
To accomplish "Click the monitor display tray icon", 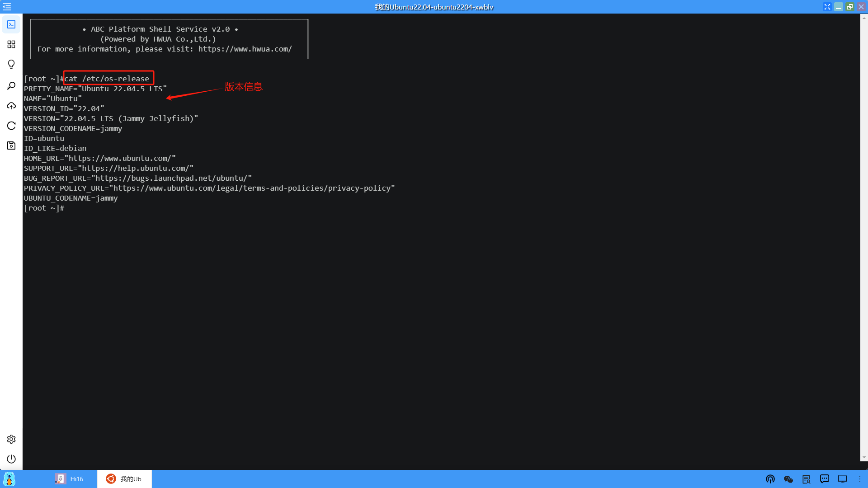I will click(843, 479).
